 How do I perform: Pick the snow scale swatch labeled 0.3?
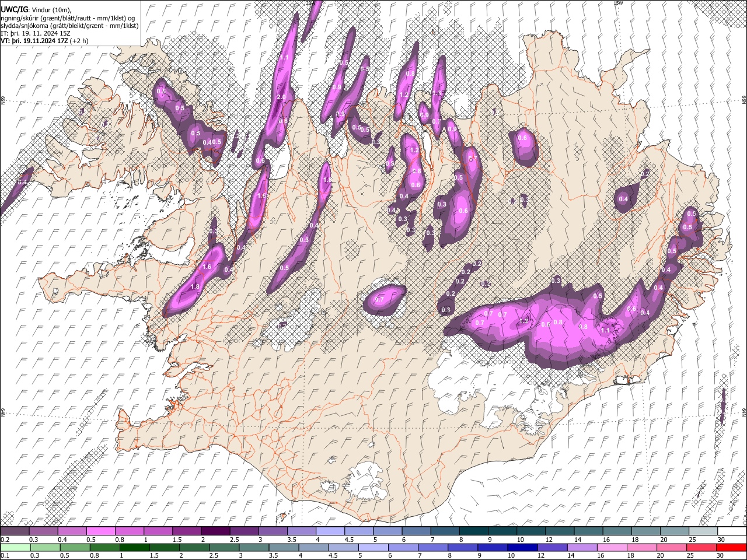coord(43,531)
